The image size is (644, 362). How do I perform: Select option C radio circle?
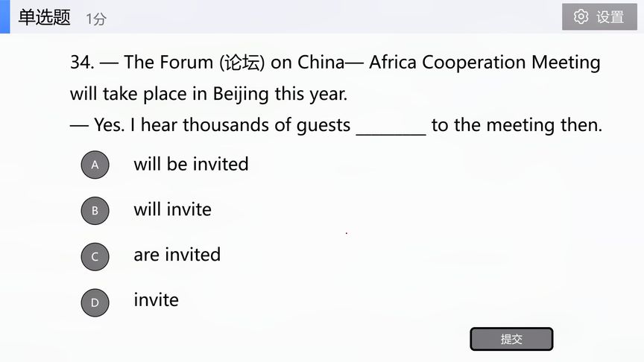pos(95,256)
